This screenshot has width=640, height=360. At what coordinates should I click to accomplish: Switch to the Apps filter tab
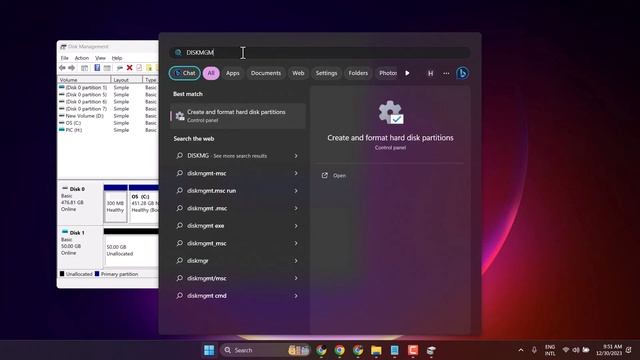pos(233,73)
